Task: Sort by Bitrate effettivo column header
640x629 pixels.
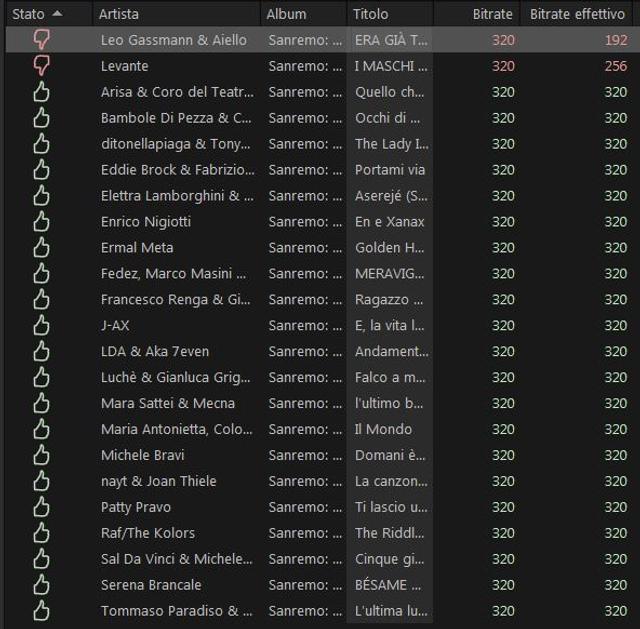Action: click(x=577, y=14)
